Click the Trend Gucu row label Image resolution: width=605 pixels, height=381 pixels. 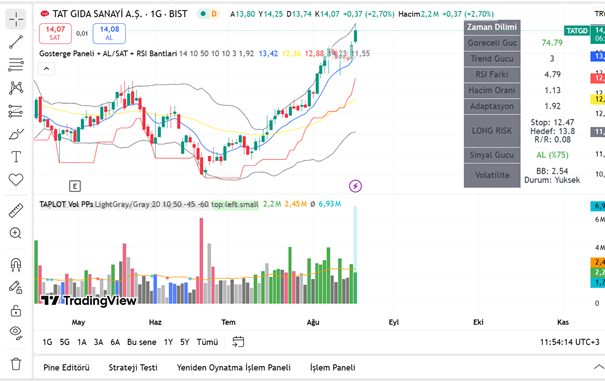pyautogui.click(x=492, y=59)
